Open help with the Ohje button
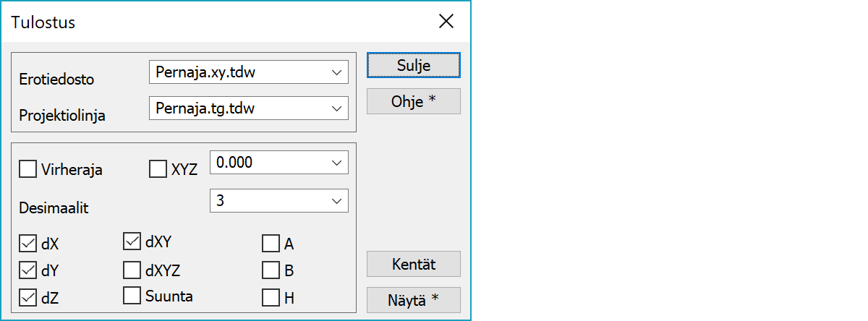868x321 pixels. coord(413,101)
